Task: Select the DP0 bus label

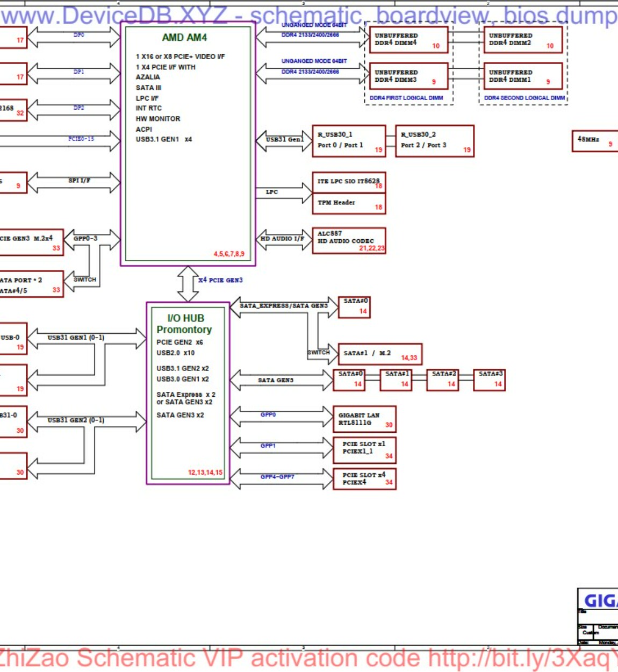Action: click(78, 34)
